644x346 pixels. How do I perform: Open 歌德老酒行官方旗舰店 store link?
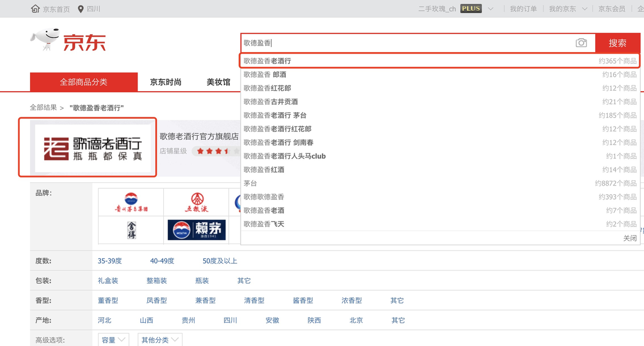coord(199,136)
